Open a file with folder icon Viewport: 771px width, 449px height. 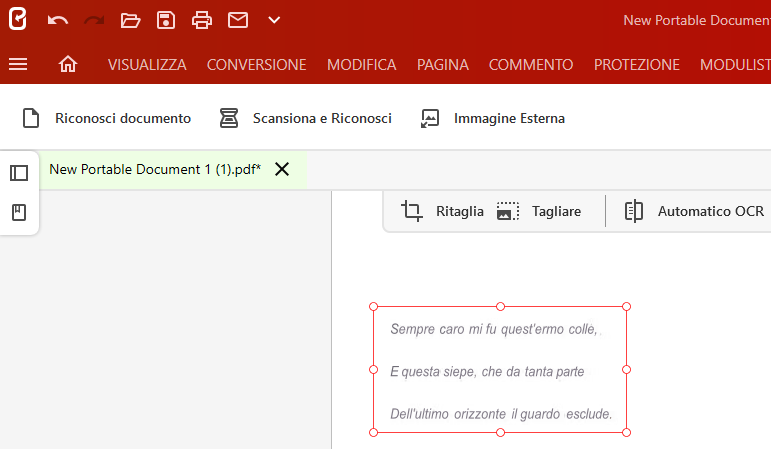coord(130,21)
